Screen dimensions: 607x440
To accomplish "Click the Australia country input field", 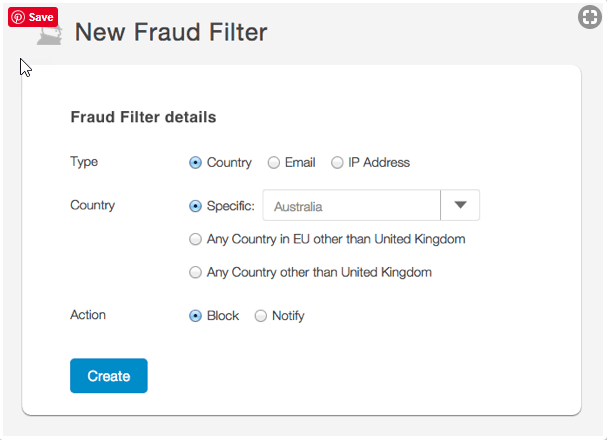I will (351, 206).
